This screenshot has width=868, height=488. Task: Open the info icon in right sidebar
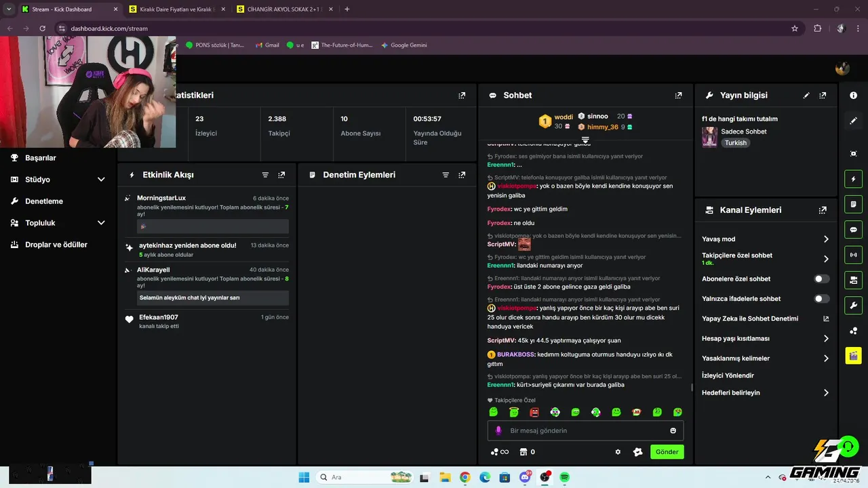click(x=853, y=96)
